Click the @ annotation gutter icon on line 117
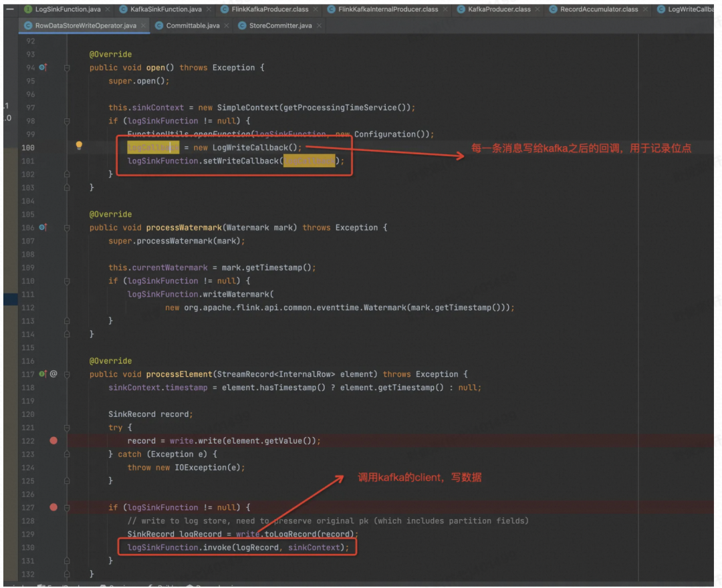 53,374
